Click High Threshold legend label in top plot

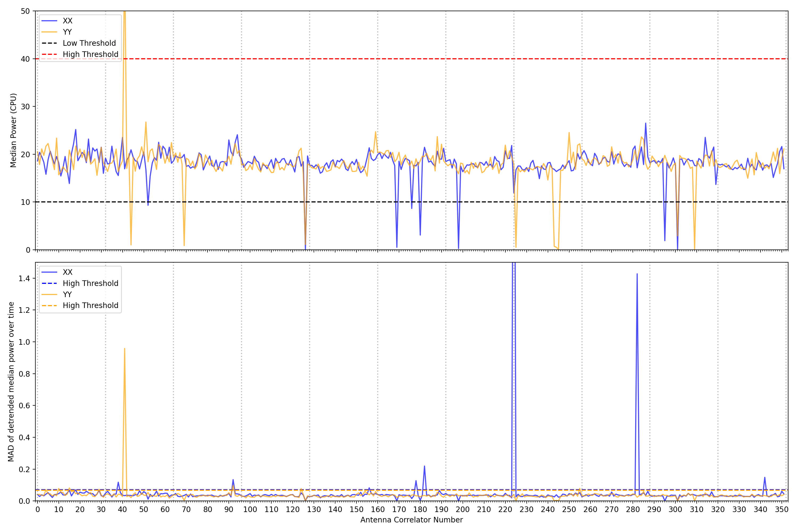point(91,54)
